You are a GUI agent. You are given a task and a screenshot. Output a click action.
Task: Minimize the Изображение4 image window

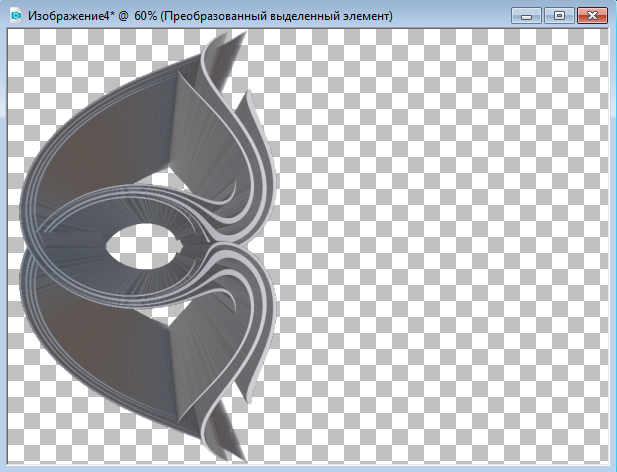click(526, 16)
